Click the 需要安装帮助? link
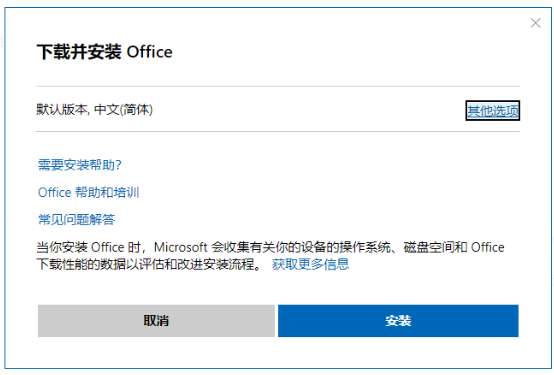The image size is (554, 375). [x=79, y=165]
